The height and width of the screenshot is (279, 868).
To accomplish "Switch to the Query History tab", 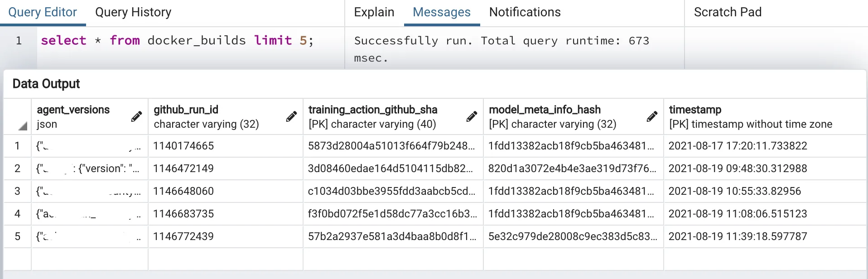I will click(x=132, y=12).
